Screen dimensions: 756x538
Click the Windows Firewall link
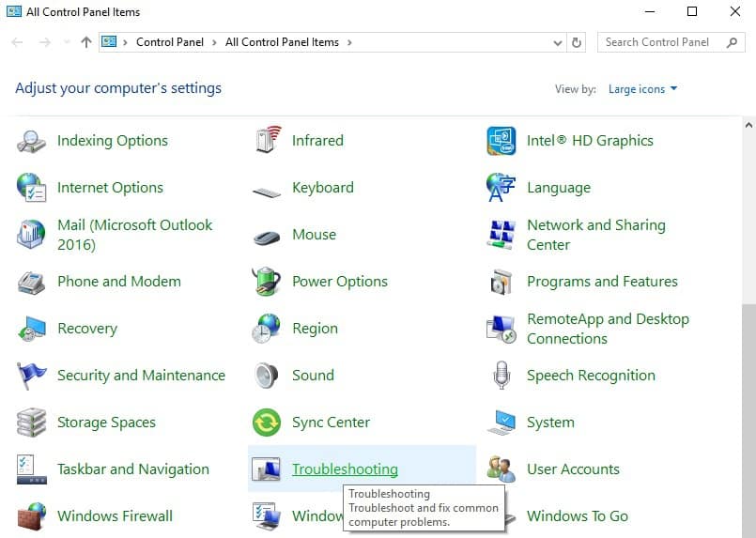point(115,515)
